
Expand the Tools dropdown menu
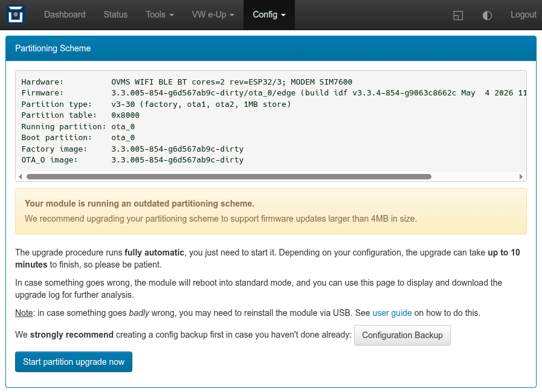tap(160, 14)
